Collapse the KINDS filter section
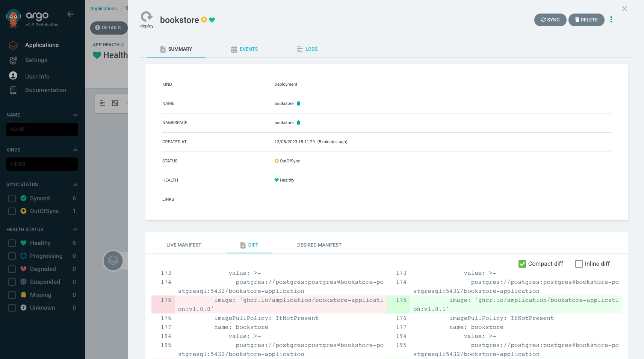Image resolution: width=644 pixels, height=359 pixels. point(76,150)
